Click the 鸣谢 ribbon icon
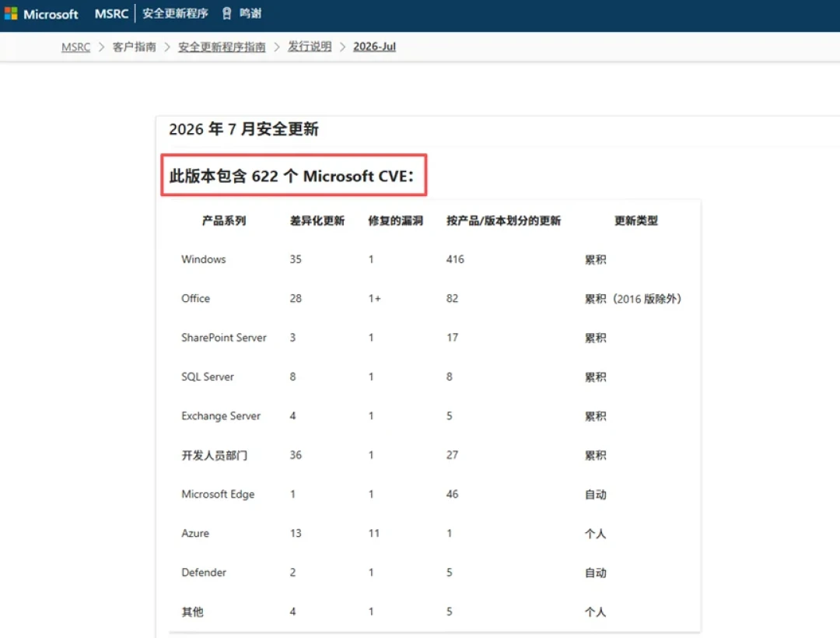The image size is (840, 638). point(226,13)
